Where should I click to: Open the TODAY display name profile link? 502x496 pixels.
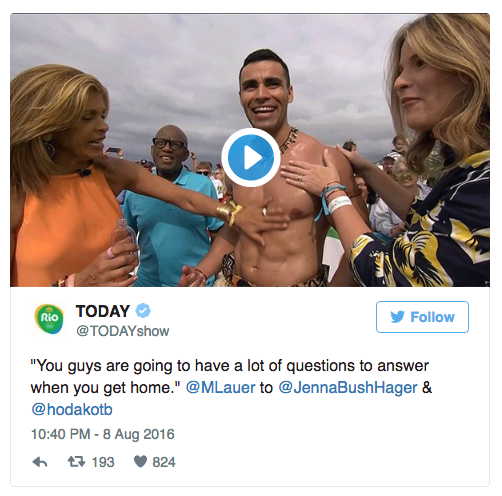(x=103, y=311)
